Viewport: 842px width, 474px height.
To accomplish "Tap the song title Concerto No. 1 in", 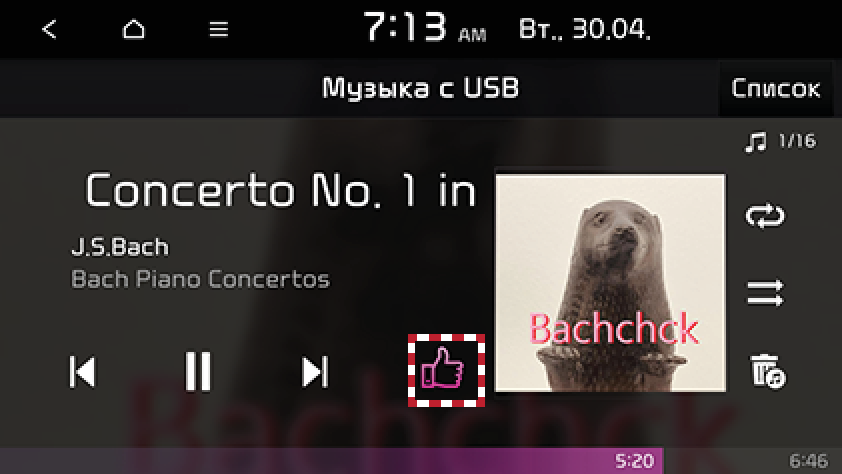I will (281, 190).
